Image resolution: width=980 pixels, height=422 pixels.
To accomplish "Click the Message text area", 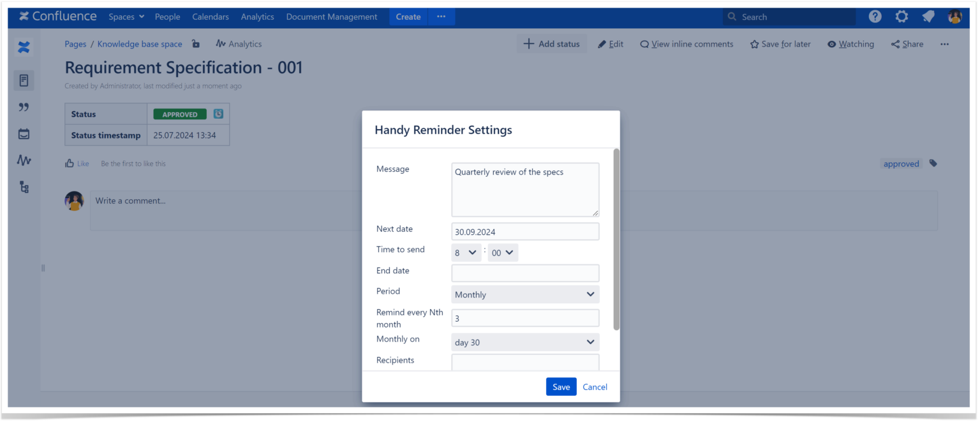I will (525, 190).
